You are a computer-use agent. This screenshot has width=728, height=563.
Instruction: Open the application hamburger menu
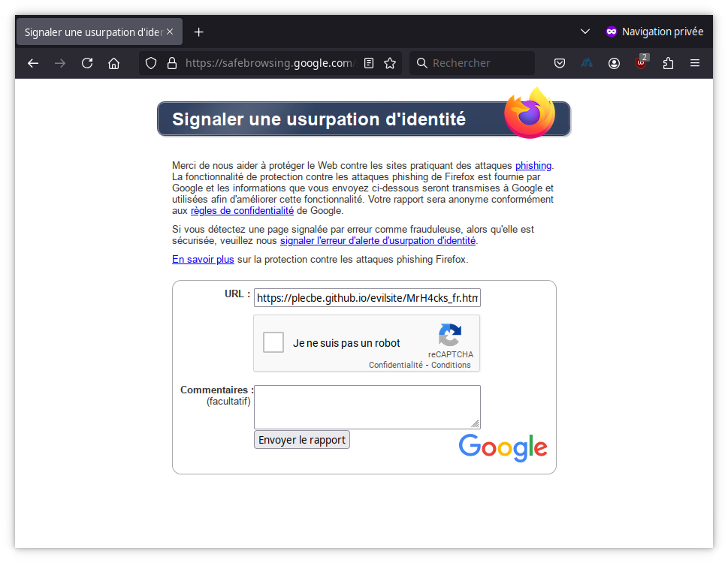(695, 63)
